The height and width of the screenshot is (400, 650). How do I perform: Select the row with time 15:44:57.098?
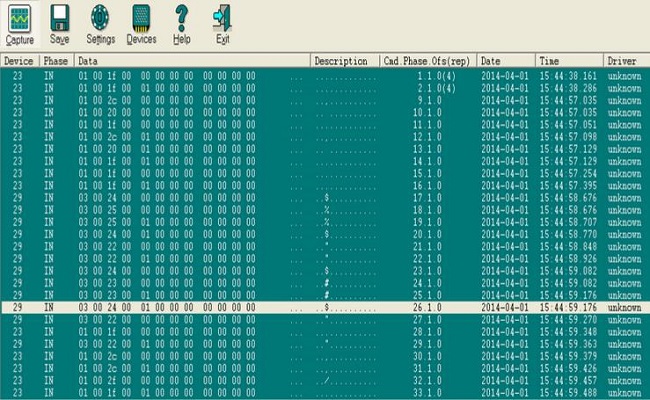coord(325,137)
